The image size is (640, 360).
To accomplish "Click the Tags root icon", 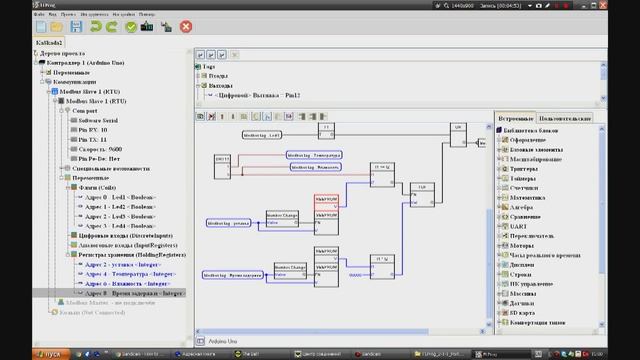I will pyautogui.click(x=198, y=66).
